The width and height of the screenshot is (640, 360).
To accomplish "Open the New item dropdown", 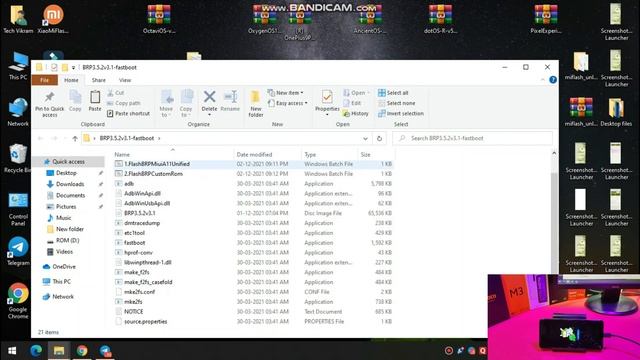I will [x=286, y=93].
